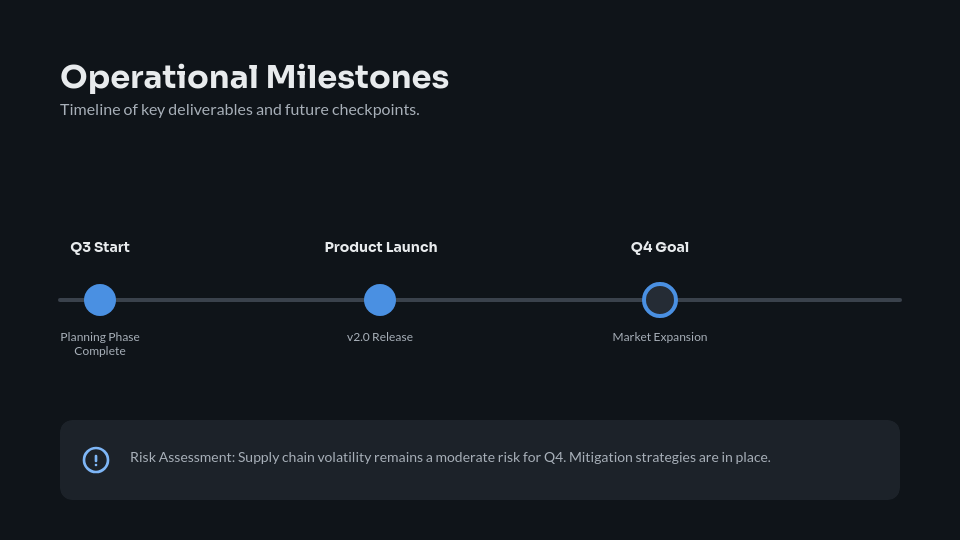Click the words Risk Assessment in the callout
The width and height of the screenshot is (960, 540).
point(181,457)
